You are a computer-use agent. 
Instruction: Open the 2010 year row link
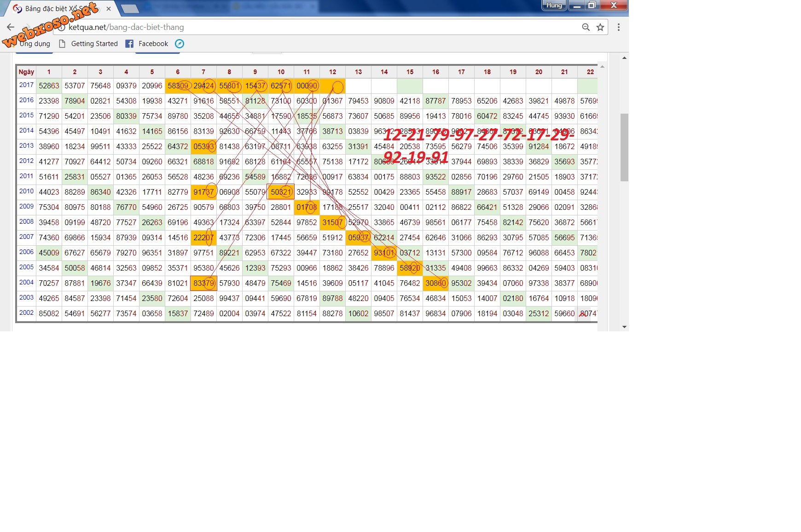tap(26, 191)
